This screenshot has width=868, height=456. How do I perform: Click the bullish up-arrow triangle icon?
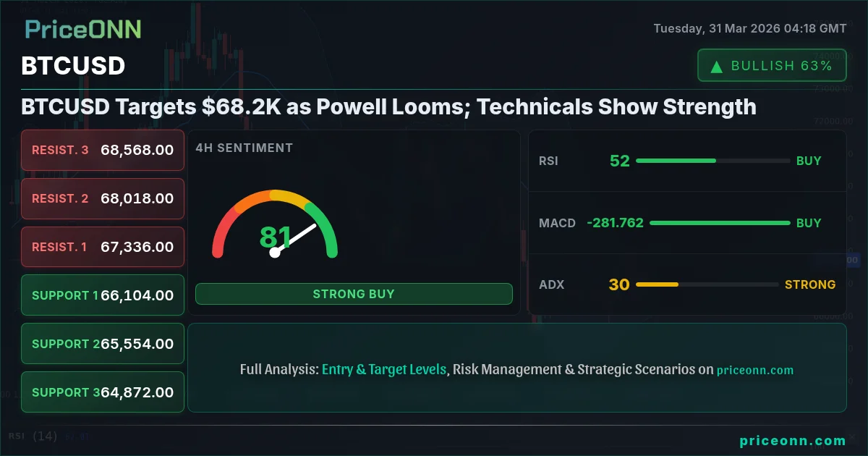(717, 67)
